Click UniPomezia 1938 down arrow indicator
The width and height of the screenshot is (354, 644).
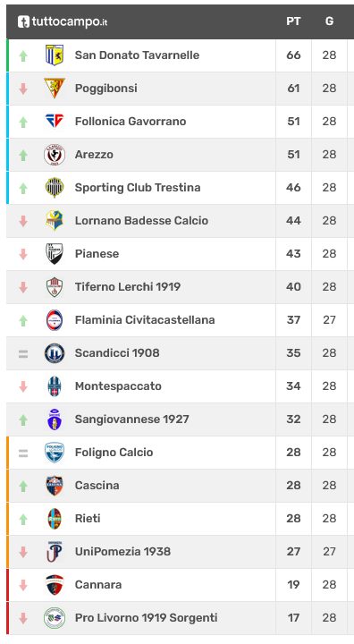(x=23, y=552)
